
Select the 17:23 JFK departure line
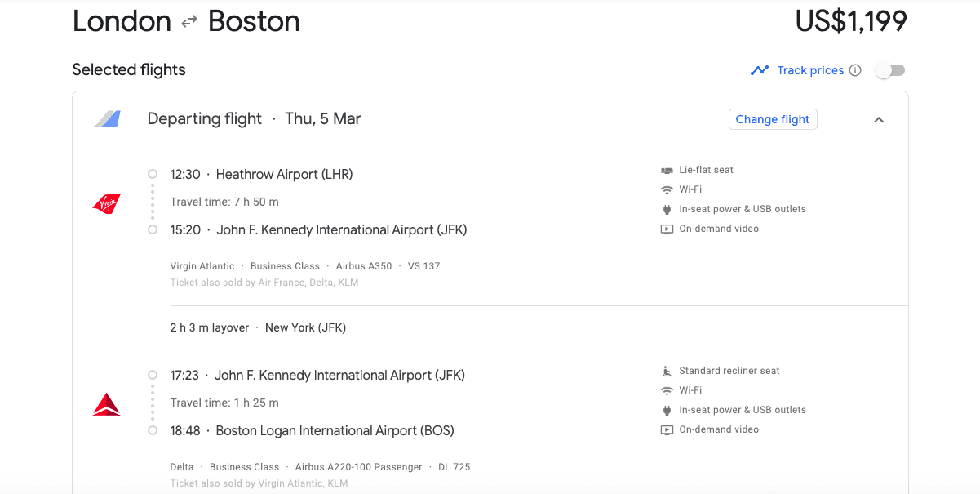point(317,375)
